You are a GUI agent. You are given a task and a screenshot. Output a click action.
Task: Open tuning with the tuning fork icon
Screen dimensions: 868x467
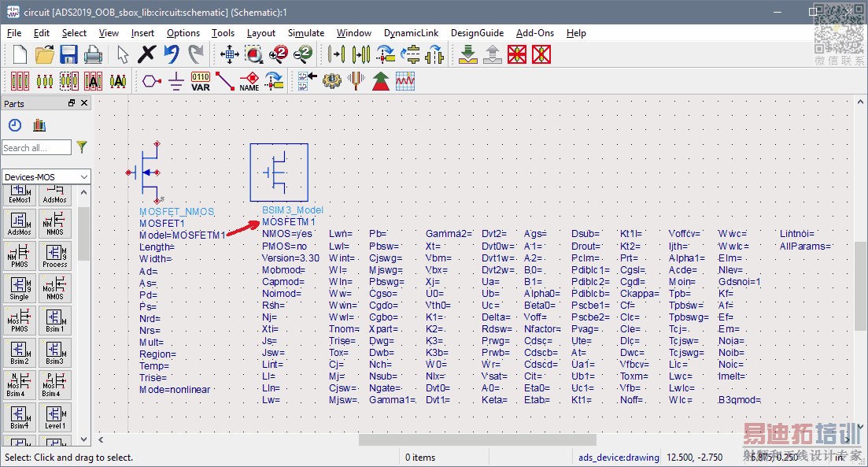coord(356,81)
